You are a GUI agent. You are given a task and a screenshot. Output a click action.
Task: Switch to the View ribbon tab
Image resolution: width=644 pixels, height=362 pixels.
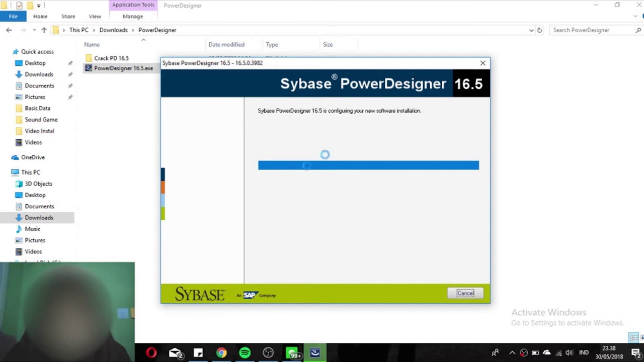pos(95,16)
